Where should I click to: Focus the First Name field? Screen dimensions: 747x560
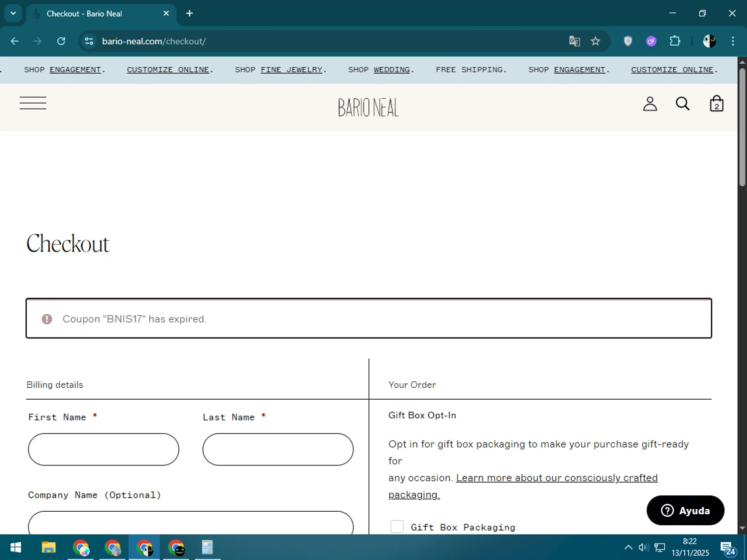point(104,449)
